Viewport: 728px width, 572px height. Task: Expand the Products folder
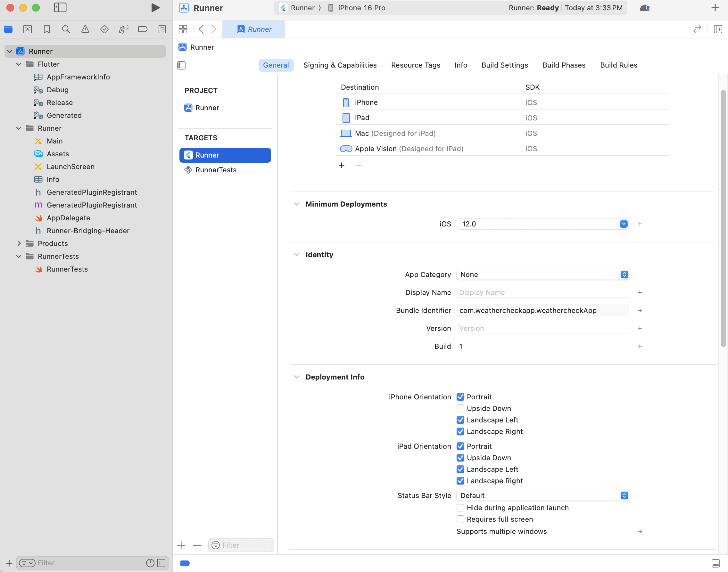[19, 243]
